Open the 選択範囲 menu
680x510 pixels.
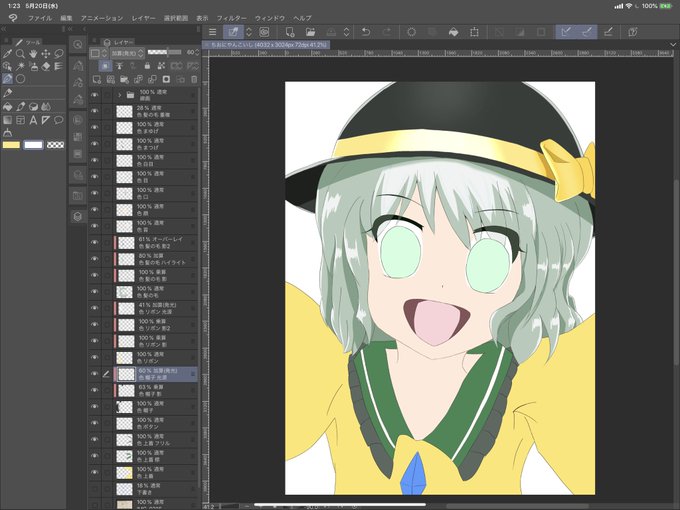pos(176,18)
